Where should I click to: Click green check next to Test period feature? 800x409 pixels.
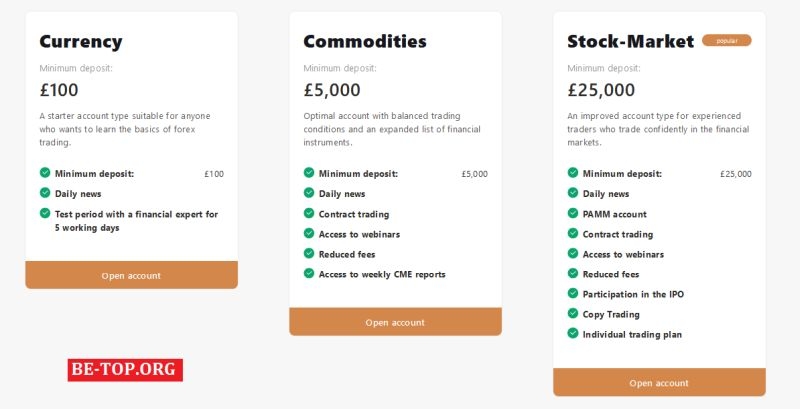pos(45,213)
